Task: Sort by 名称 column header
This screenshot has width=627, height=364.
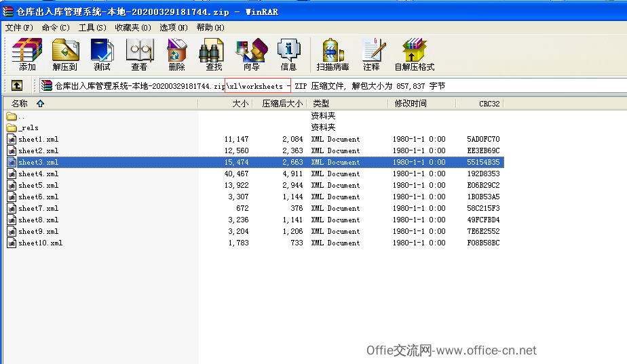Action: (x=100, y=104)
